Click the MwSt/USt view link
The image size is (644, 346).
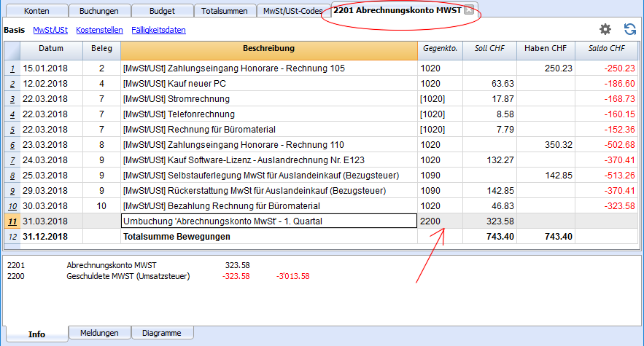[50, 30]
